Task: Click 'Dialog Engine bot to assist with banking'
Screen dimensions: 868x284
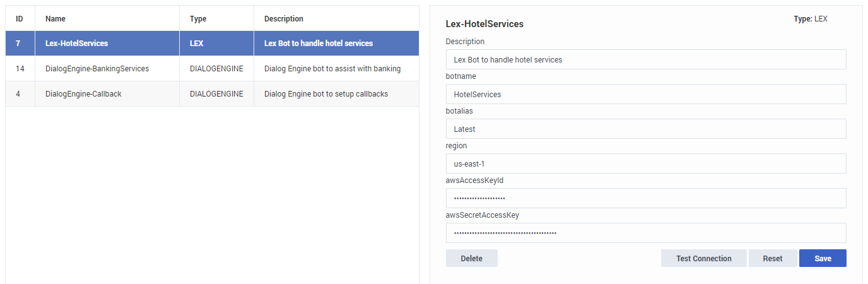Action: coord(332,68)
